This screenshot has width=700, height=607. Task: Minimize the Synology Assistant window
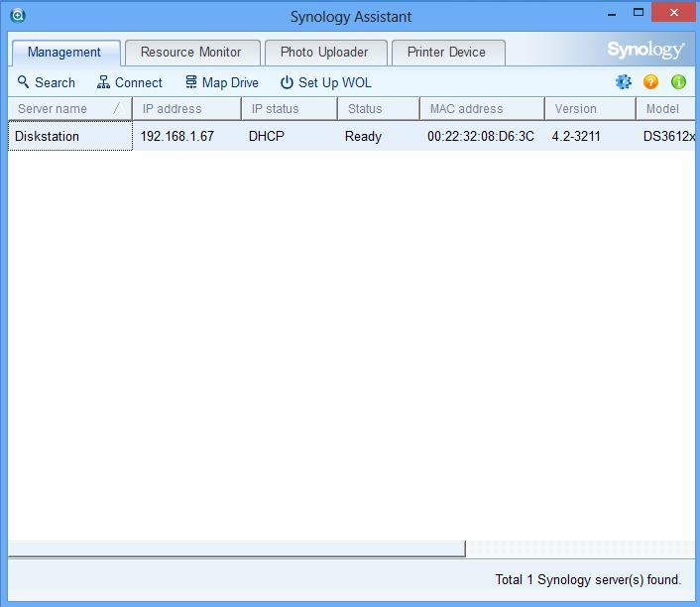[x=612, y=14]
